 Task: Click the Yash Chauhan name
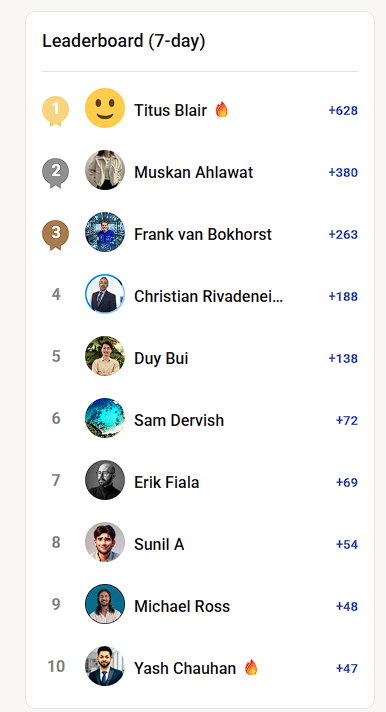tap(185, 668)
